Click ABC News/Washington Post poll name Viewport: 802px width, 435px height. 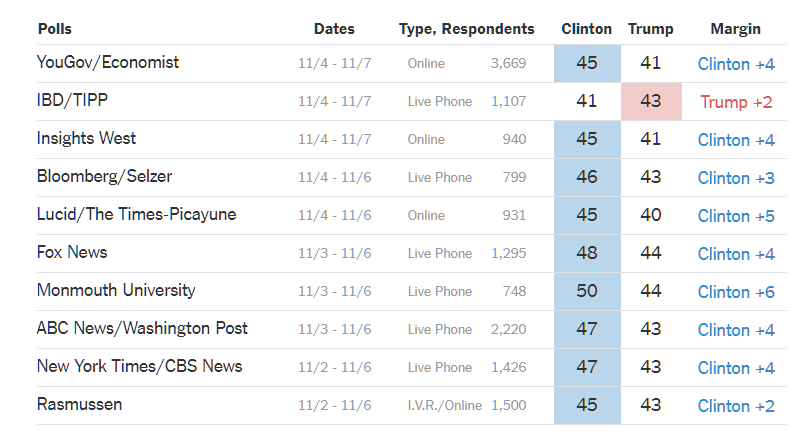pyautogui.click(x=142, y=328)
